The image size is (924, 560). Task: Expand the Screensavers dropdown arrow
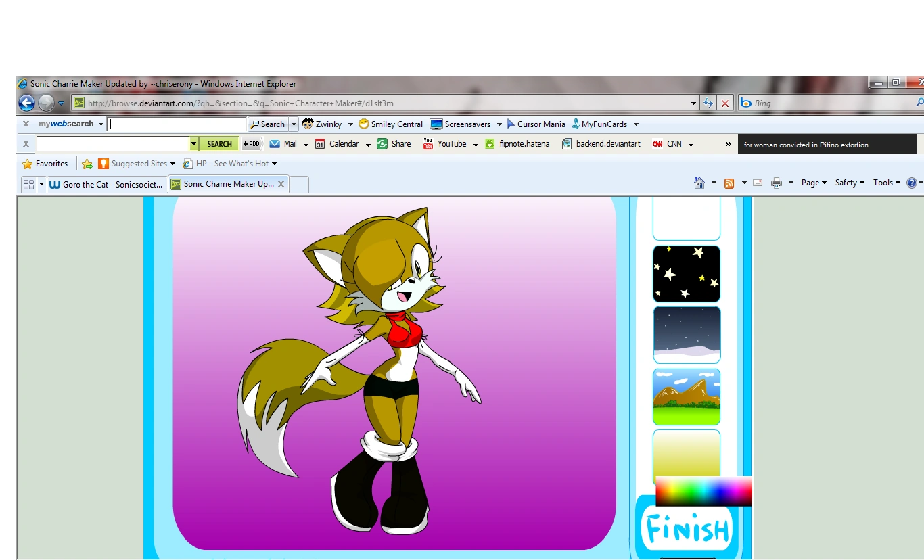tap(499, 124)
